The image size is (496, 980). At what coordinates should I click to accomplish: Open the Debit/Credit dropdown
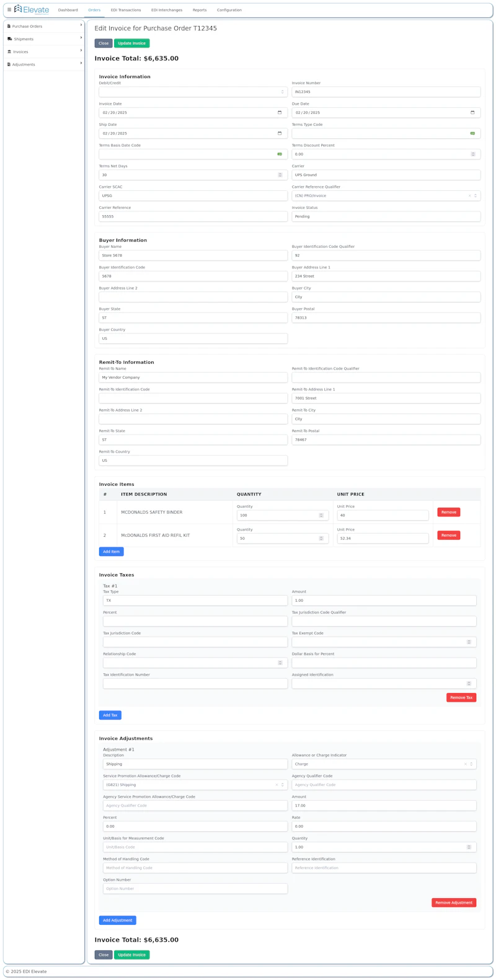point(193,92)
